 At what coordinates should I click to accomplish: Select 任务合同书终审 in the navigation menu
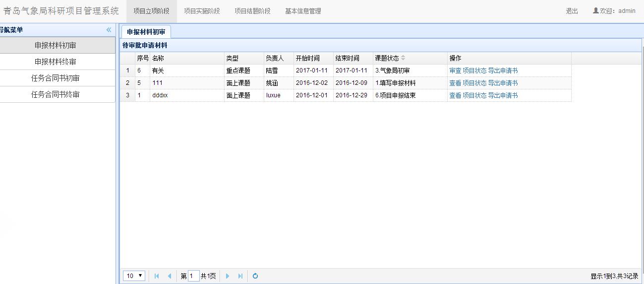56,94
